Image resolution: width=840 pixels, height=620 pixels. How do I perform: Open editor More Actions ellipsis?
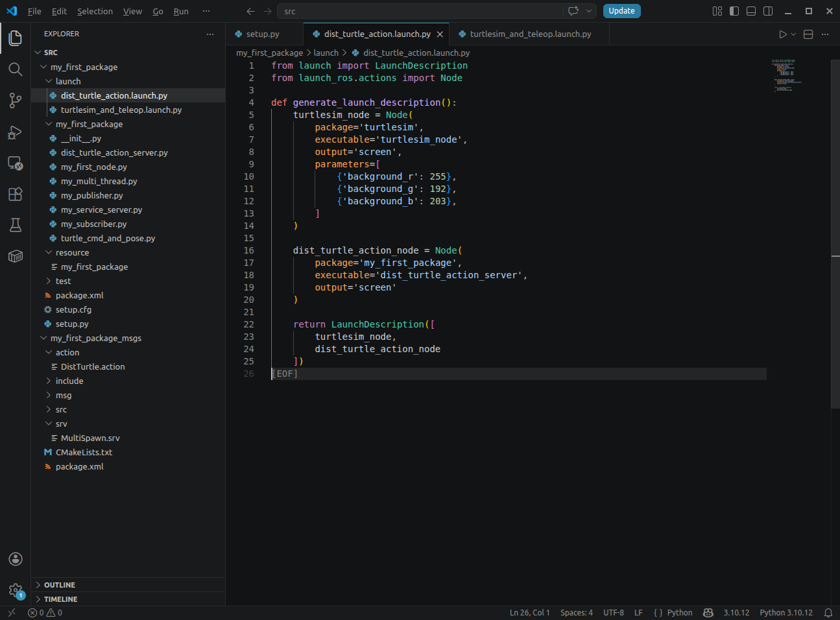825,34
